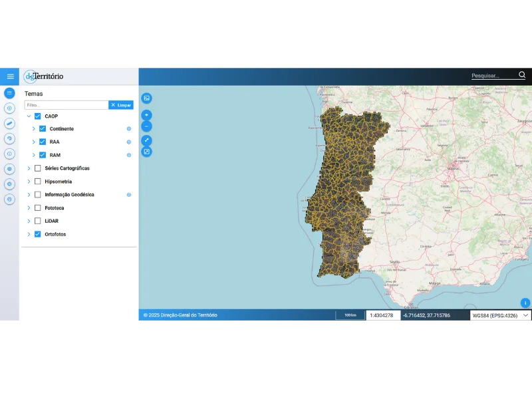Viewport: 532px width, 399px height.
Task: Open the hamburger menu at top-left
Action: pyautogui.click(x=10, y=76)
